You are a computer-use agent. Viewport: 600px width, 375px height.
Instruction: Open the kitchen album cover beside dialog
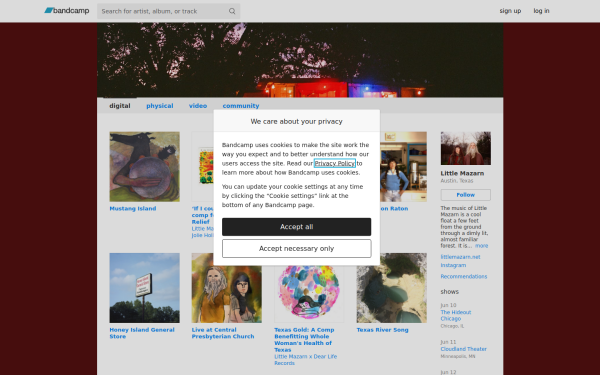click(403, 166)
